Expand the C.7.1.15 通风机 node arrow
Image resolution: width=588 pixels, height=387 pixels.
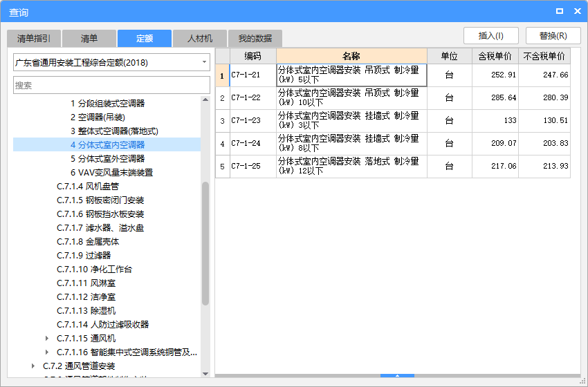click(x=47, y=339)
